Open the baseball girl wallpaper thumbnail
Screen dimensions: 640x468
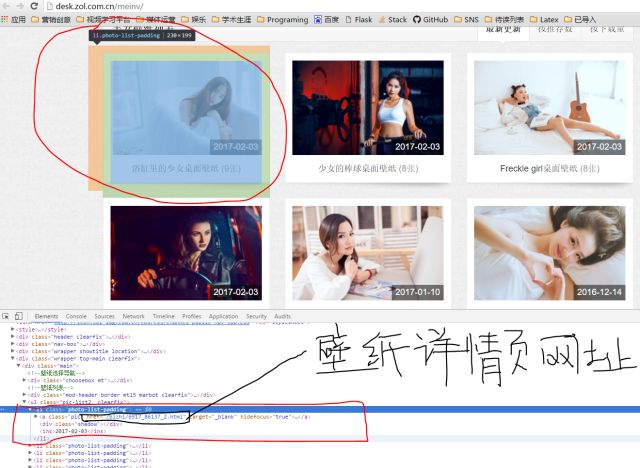point(368,108)
